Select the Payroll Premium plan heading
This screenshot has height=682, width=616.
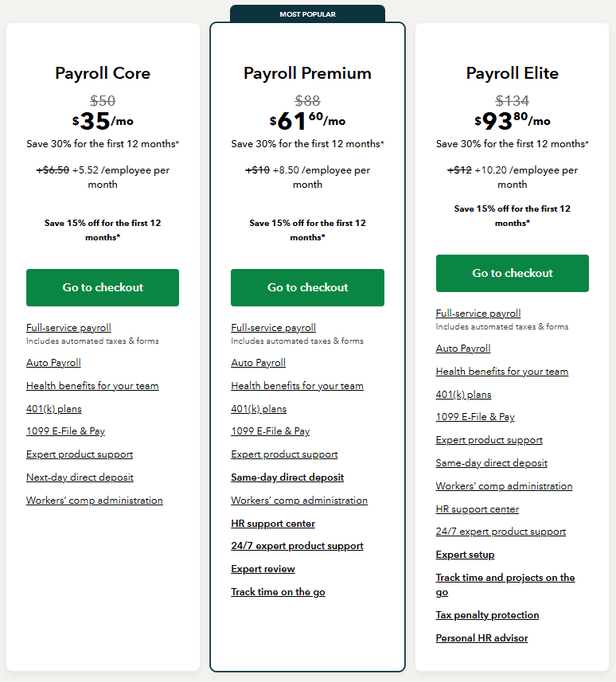point(307,73)
